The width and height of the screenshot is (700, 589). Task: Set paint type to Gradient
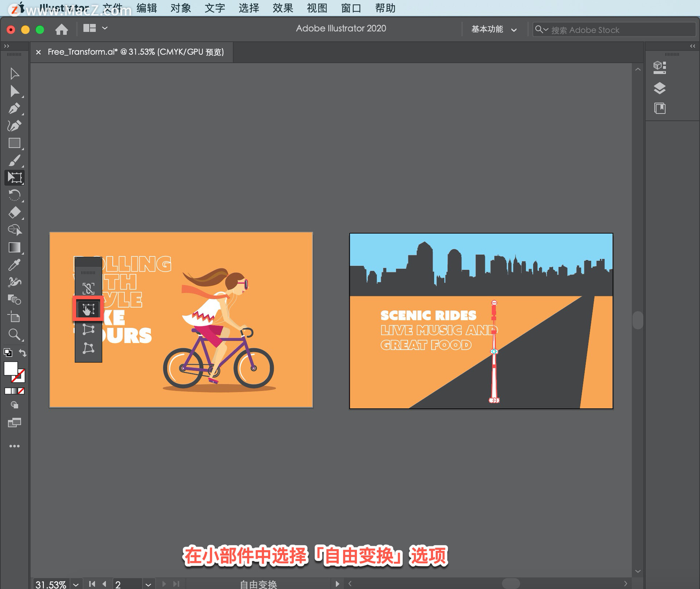pos(14,391)
